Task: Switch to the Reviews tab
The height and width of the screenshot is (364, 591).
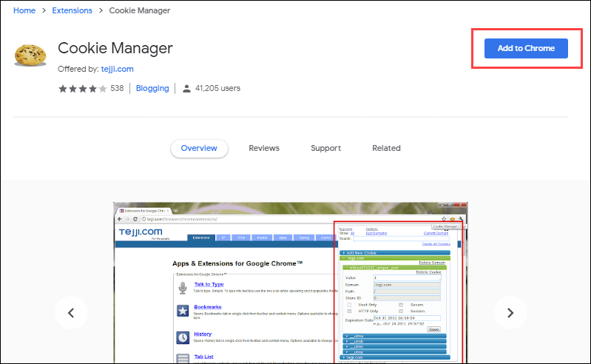Action: [264, 148]
